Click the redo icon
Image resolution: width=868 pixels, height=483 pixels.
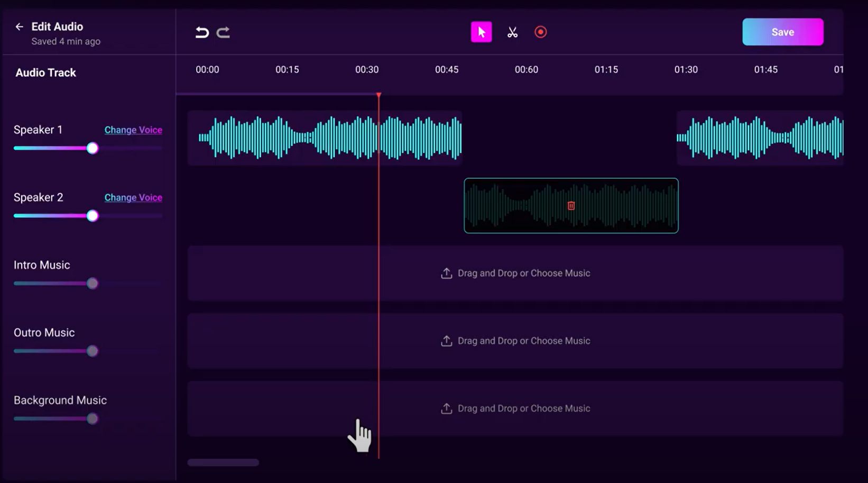(x=223, y=32)
